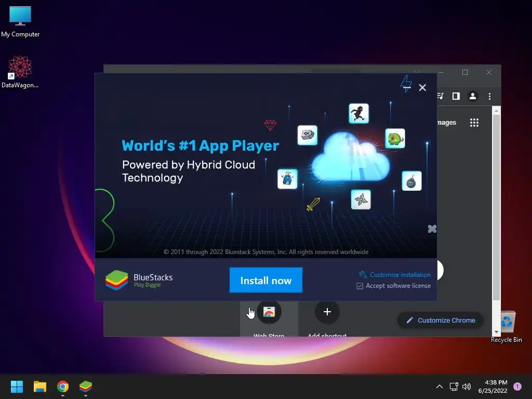Click Chrome vertical scrollbar thumb
The image size is (532, 399).
click(496, 207)
